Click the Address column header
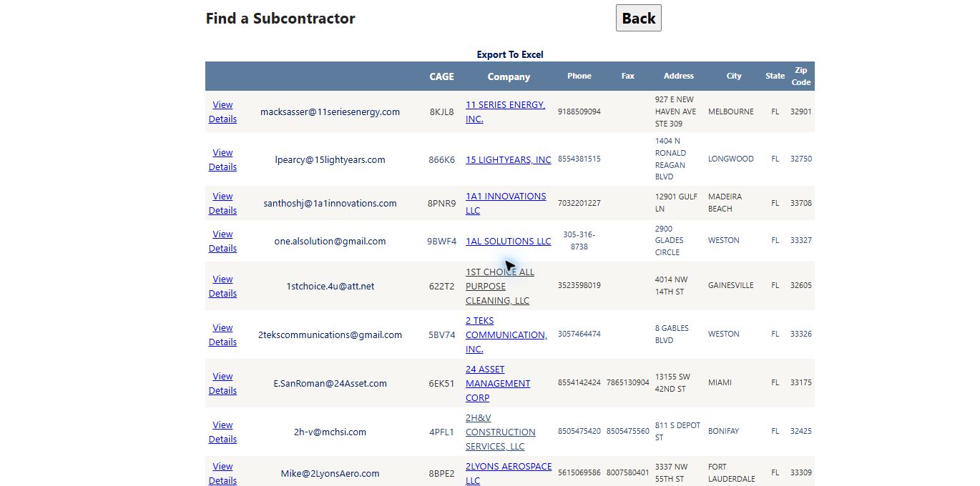 [679, 76]
